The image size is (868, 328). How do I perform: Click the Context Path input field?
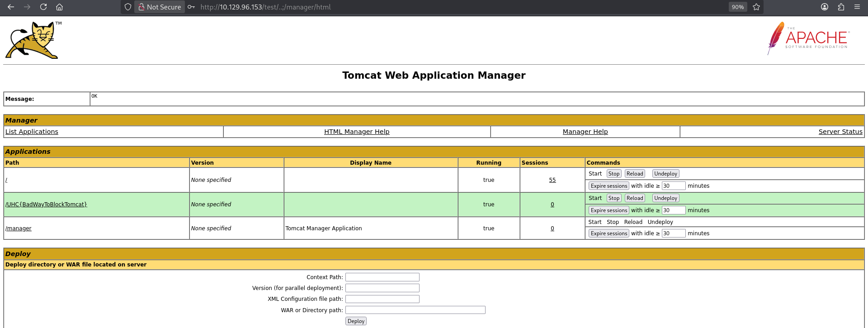coord(382,277)
